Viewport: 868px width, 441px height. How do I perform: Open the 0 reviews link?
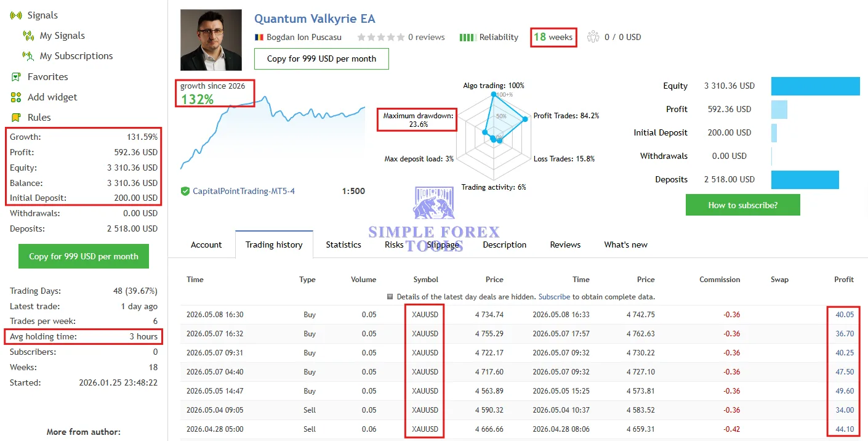pos(426,37)
